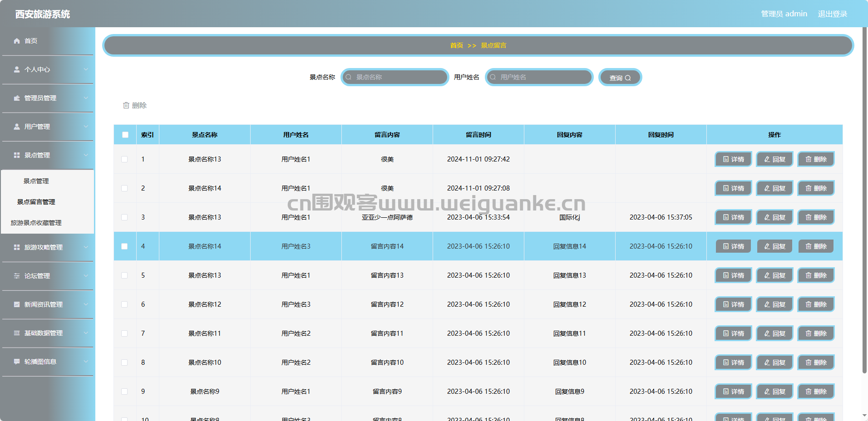Collapse 景点管理 with its chevron

tap(86, 155)
